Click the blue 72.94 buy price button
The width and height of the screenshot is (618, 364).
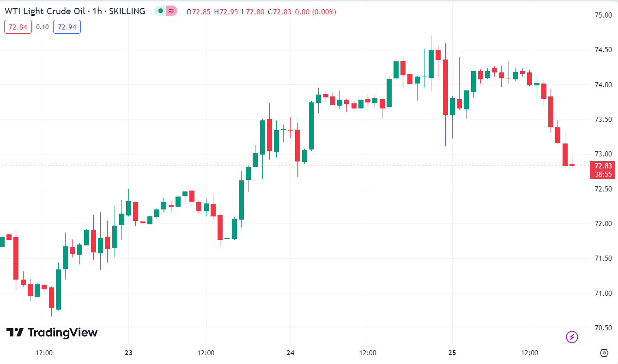click(x=67, y=27)
